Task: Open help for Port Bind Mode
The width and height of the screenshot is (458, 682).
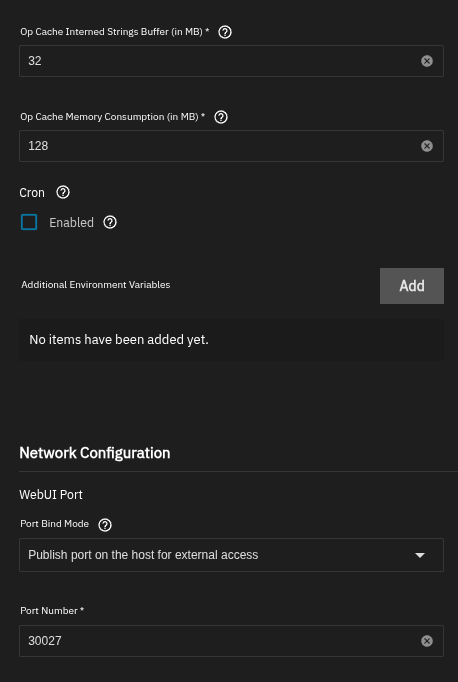Action: tap(105, 525)
